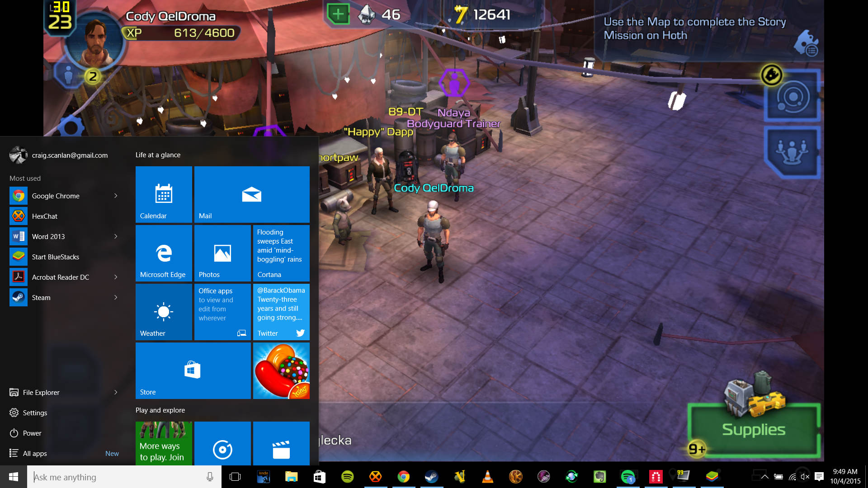Expand the Word 2013 recent files arrow
Image resolution: width=868 pixels, height=488 pixels.
click(x=116, y=236)
